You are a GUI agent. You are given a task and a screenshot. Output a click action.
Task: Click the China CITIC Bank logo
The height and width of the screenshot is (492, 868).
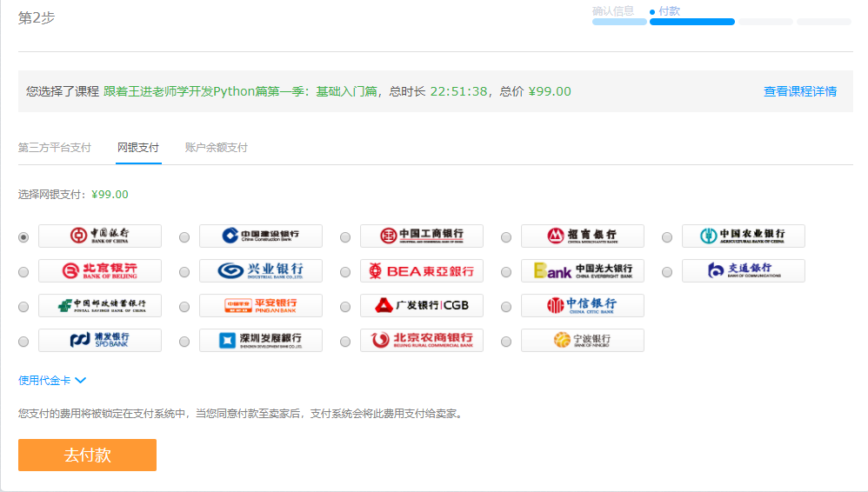coord(582,305)
